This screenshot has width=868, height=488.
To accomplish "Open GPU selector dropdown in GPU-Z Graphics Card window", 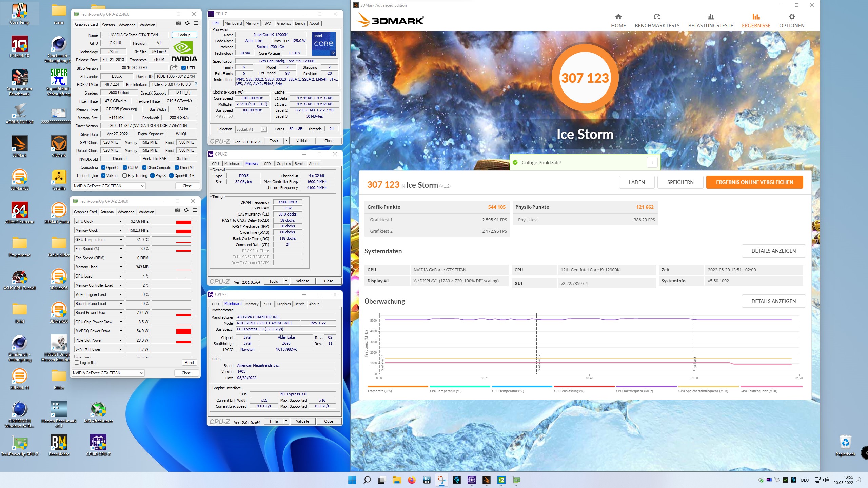I will (x=109, y=186).
